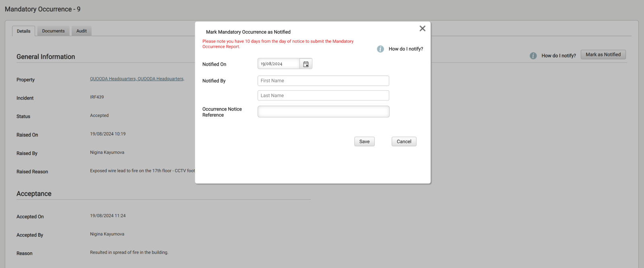Screen dimensions: 644x268
Task: Switch to the Documents tab
Action: pyautogui.click(x=53, y=31)
